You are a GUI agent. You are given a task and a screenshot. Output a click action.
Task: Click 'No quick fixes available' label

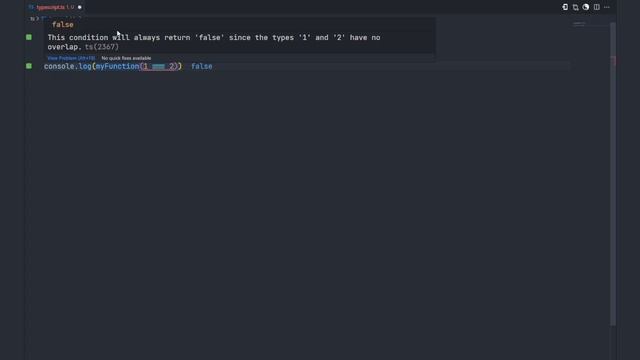126,58
